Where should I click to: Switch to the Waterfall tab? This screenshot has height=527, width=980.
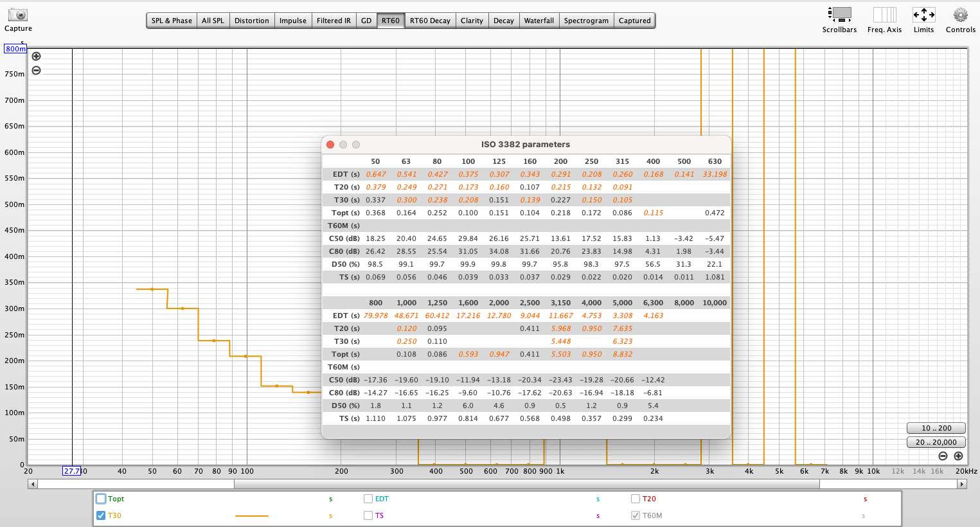point(539,21)
